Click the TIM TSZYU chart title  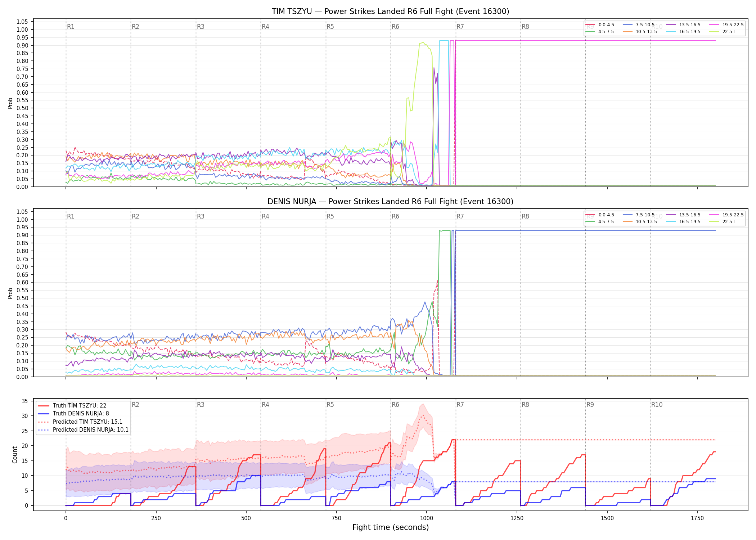pyautogui.click(x=390, y=12)
